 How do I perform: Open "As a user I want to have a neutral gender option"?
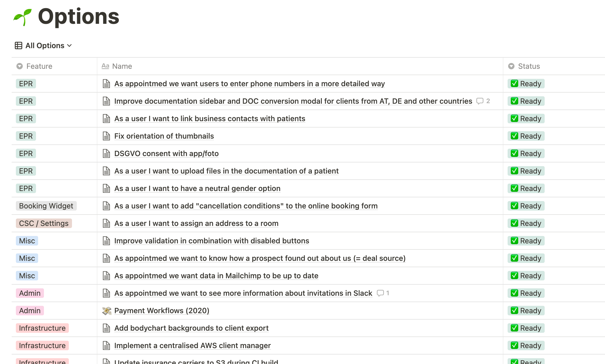pyautogui.click(x=197, y=188)
